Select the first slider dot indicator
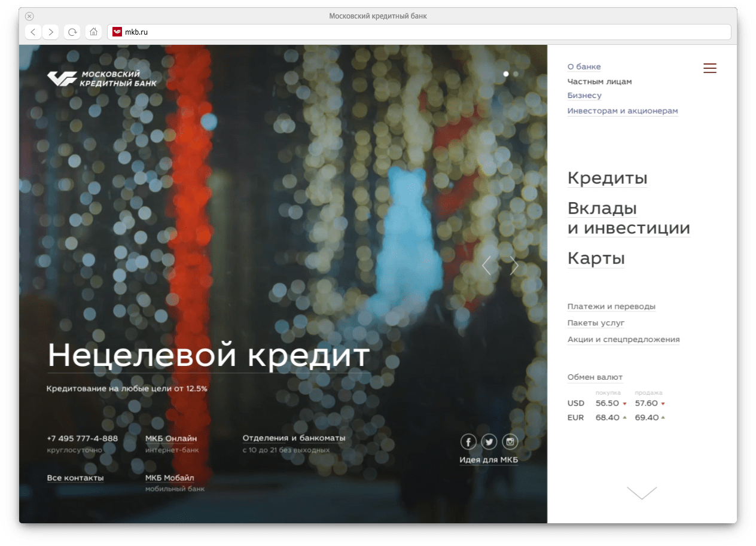This screenshot has width=756, height=546. (506, 74)
